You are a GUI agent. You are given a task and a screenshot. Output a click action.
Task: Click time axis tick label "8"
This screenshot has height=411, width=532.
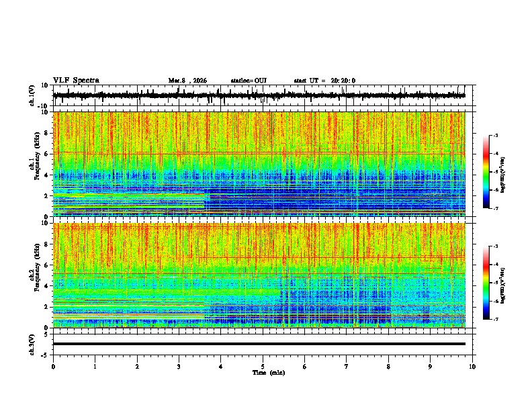[388, 367]
